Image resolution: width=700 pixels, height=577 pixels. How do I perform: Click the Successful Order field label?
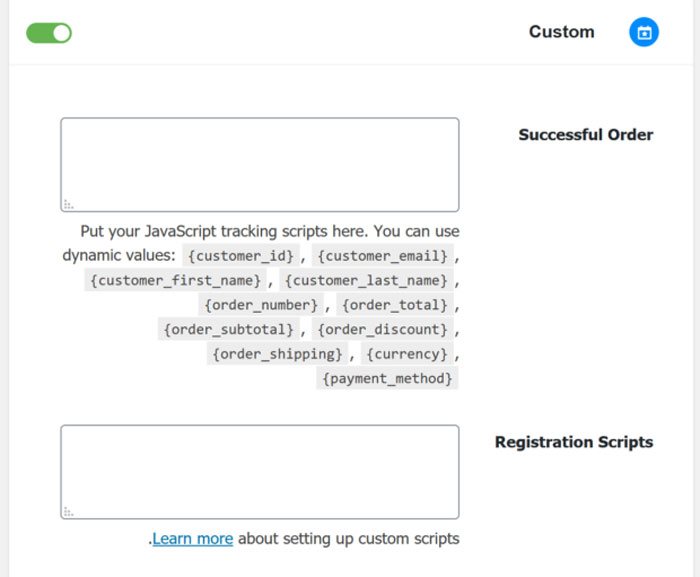pos(585,134)
